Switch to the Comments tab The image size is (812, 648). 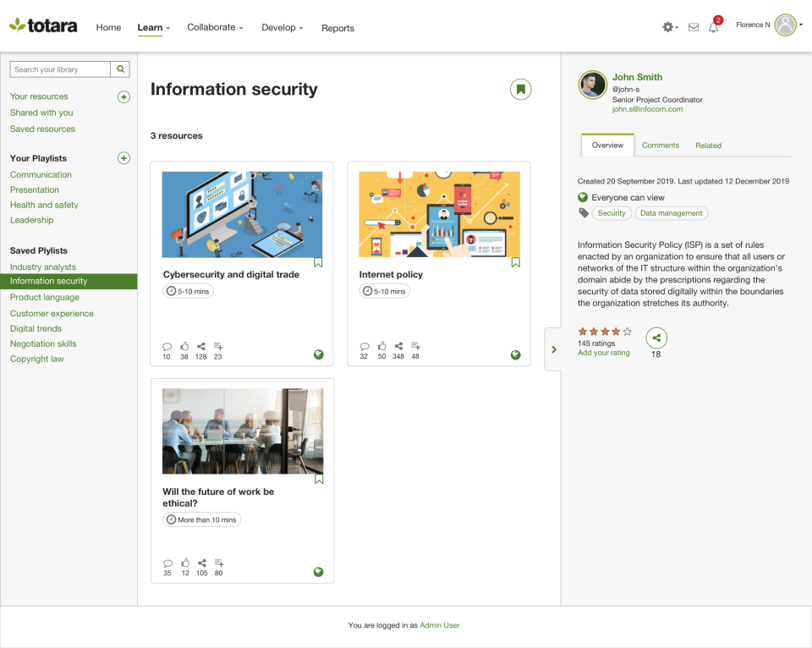pos(660,145)
